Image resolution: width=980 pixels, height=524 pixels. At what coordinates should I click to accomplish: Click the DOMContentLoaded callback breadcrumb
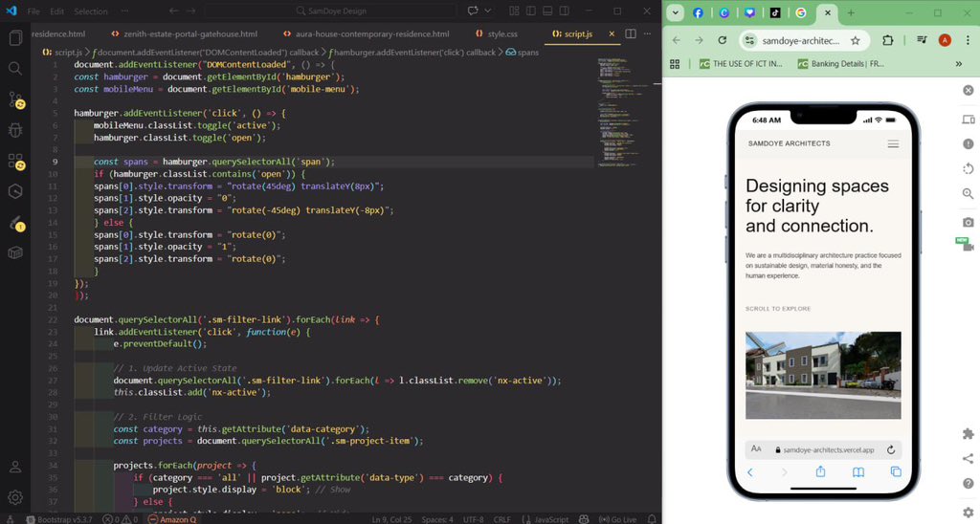tap(205, 53)
